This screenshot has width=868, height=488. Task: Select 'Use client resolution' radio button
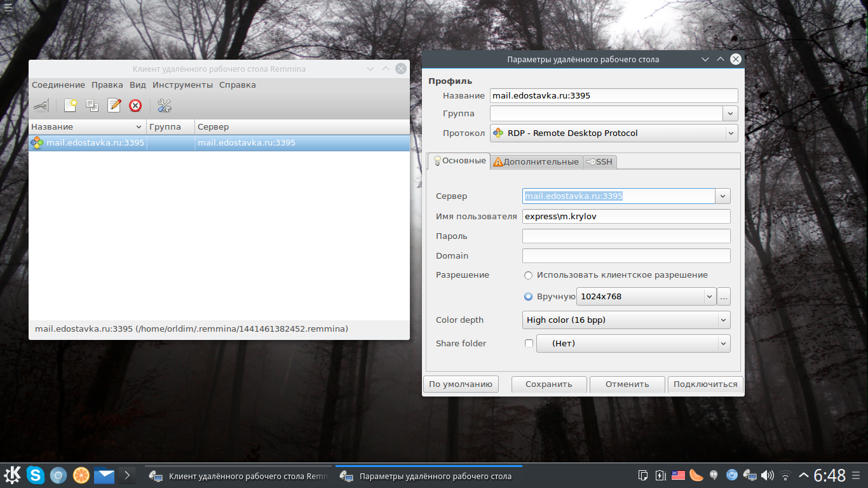click(x=529, y=275)
